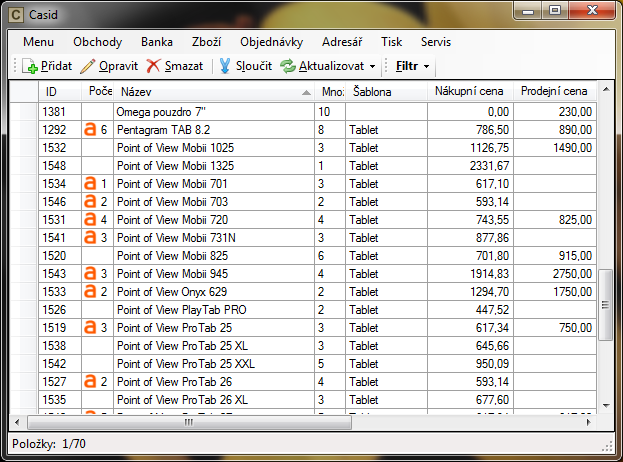Click selling price 2750,00
The height and width of the screenshot is (462, 623).
pyautogui.click(x=555, y=273)
